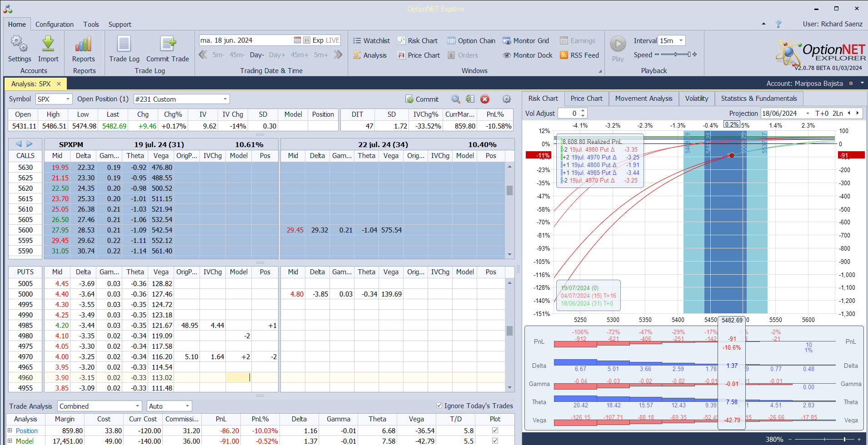Click the Risk Chart tab

point(543,99)
